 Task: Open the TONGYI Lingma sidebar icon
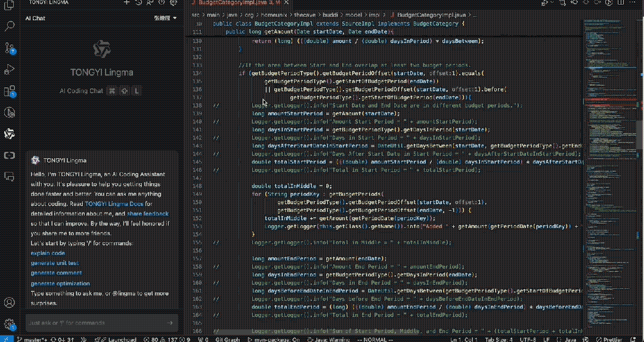click(x=9, y=134)
